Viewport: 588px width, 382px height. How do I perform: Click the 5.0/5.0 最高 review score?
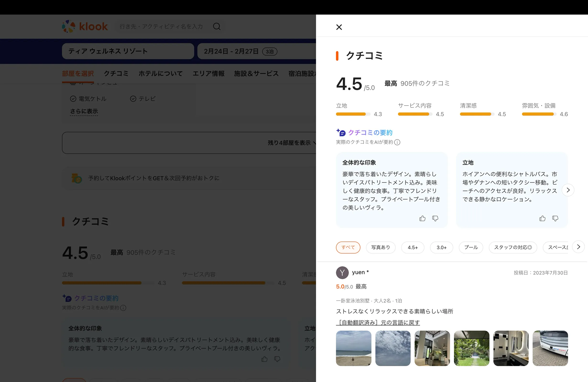pyautogui.click(x=351, y=286)
